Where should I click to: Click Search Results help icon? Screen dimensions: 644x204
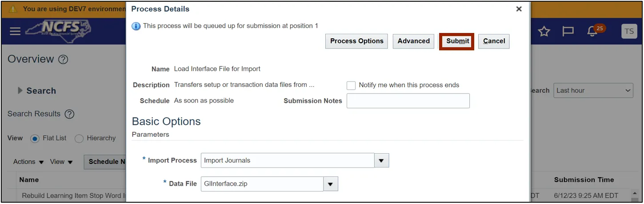69,114
